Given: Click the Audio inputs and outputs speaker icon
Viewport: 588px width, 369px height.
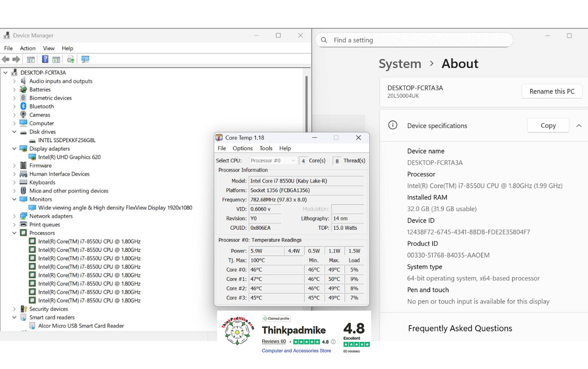Looking at the screenshot, I should [x=23, y=81].
